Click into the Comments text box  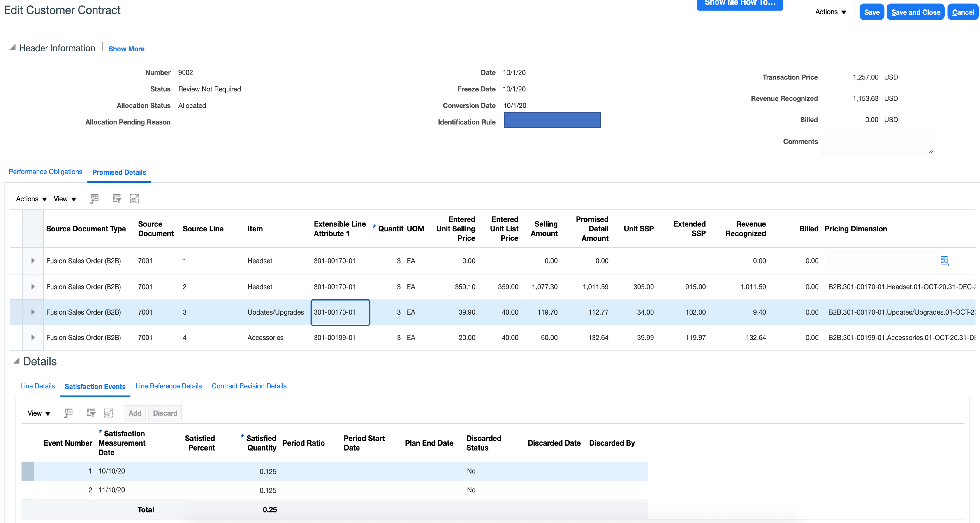pos(877,143)
